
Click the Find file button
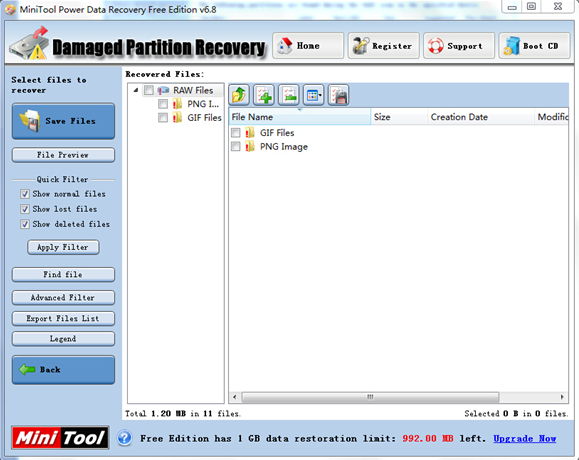[x=63, y=275]
